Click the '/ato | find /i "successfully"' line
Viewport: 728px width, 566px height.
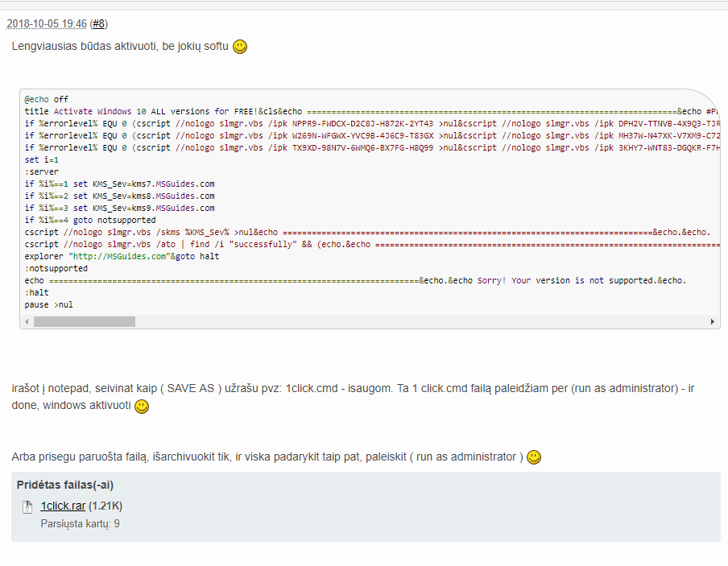click(x=371, y=244)
